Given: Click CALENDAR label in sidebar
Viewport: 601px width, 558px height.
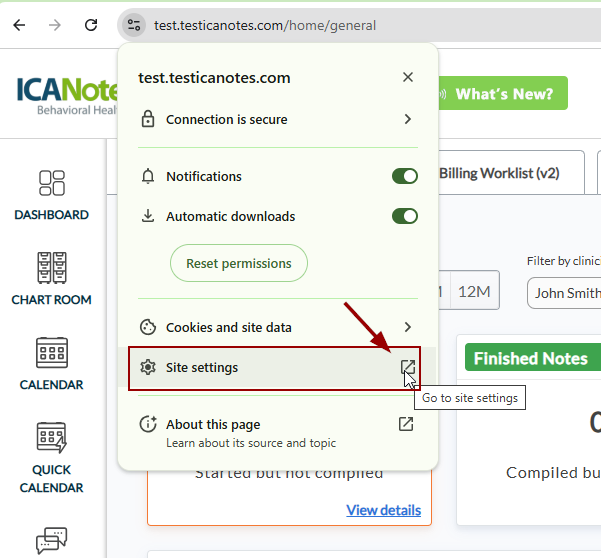Looking at the screenshot, I should point(51,385).
